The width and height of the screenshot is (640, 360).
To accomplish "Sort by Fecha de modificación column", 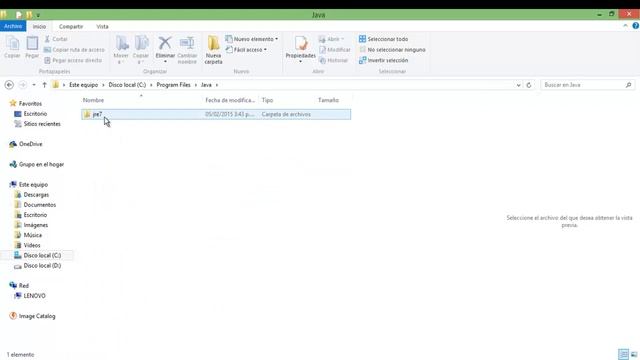I will pos(231,100).
